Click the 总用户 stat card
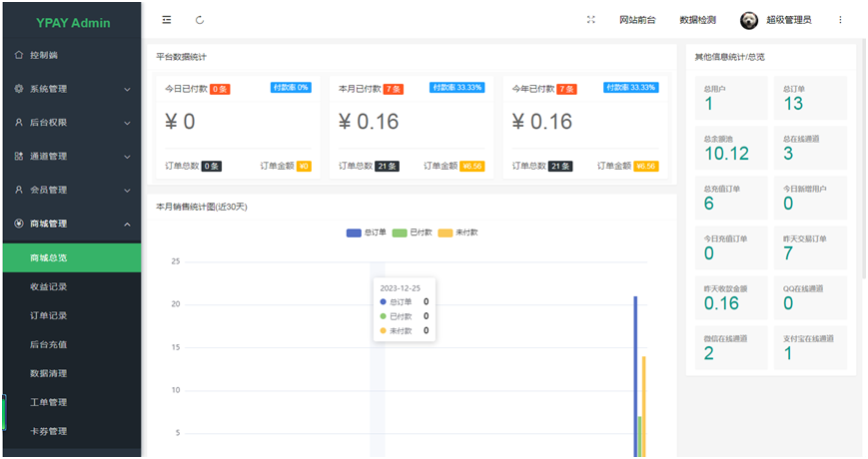 click(x=731, y=98)
